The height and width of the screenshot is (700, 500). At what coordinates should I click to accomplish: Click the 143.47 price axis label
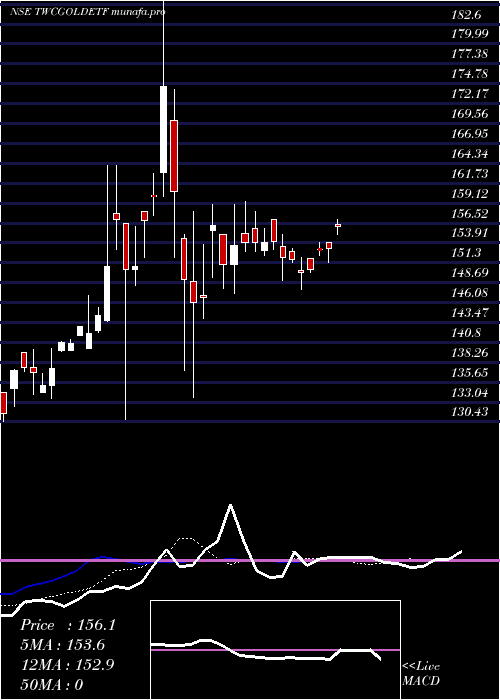(469, 312)
